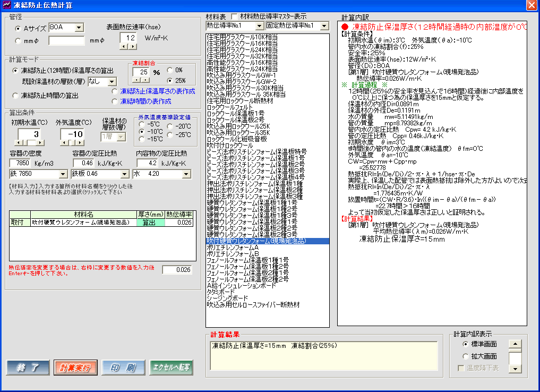Select the 凍結防止時間の算出 radio button
Viewport: 540px width, 392px height.
(x=15, y=96)
